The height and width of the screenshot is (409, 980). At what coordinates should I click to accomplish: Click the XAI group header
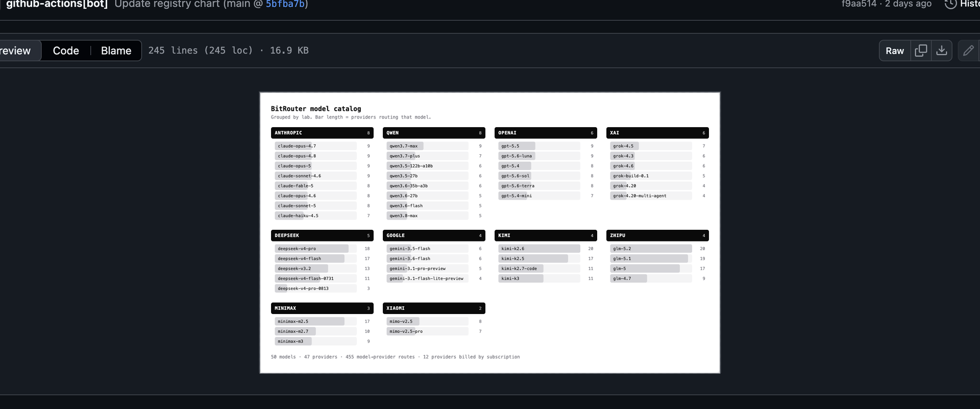click(x=657, y=133)
